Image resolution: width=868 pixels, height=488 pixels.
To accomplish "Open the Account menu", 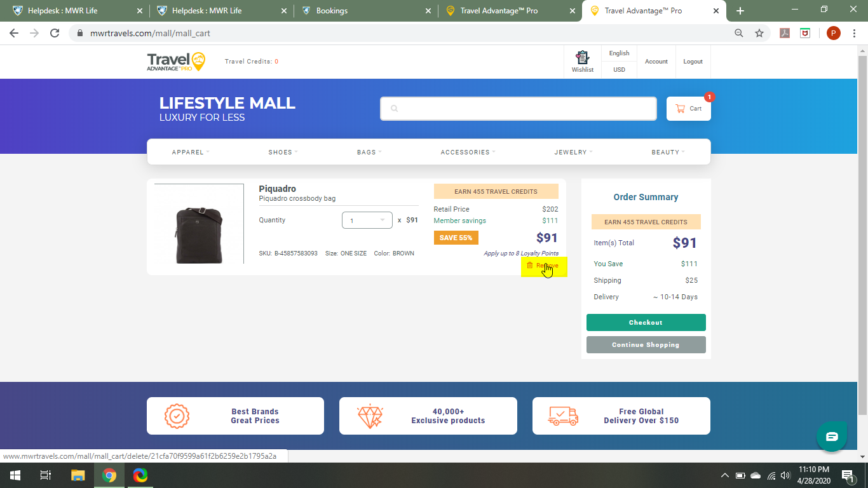I will click(x=656, y=62).
